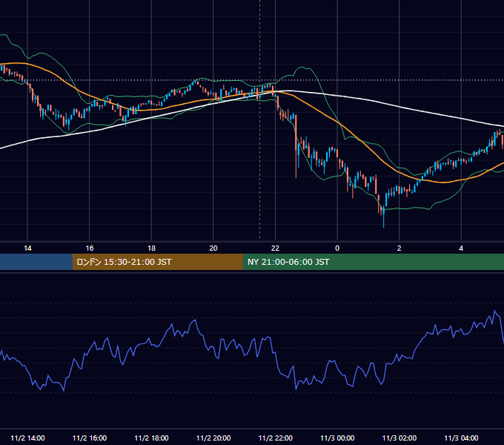
Task: Click the 0 hour axis label
Action: click(x=337, y=248)
